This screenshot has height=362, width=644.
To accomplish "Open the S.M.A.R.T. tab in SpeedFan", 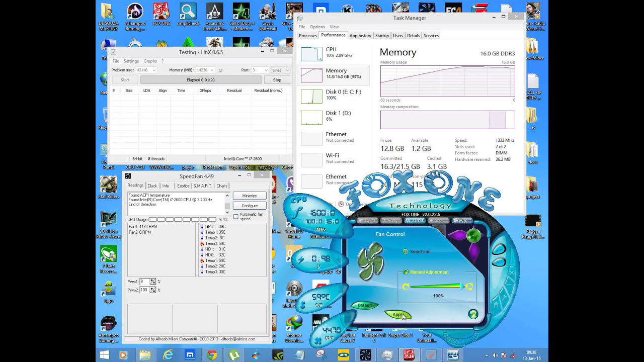I will pos(203,186).
